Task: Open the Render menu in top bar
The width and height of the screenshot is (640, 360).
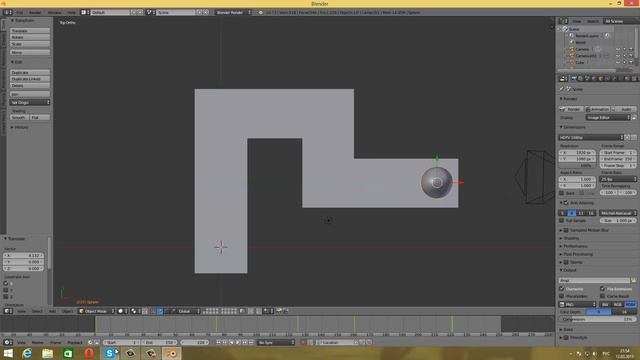Action: [35, 13]
